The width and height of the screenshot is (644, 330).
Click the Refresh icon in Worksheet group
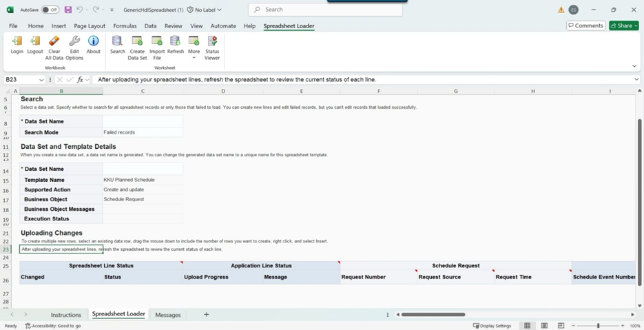pos(176,43)
